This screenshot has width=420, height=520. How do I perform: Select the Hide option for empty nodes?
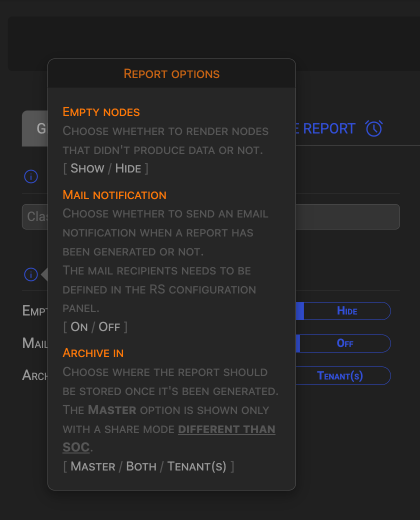(x=347, y=311)
